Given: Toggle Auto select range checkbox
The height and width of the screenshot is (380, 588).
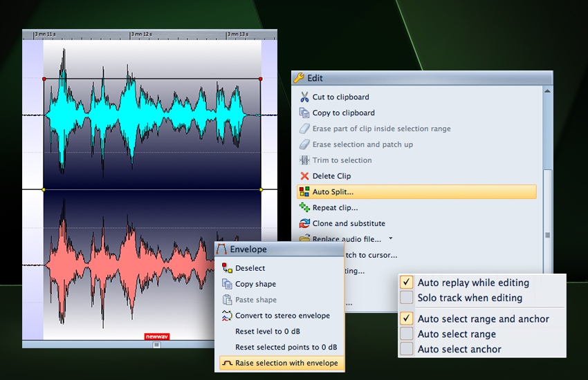Looking at the screenshot, I should pyautogui.click(x=407, y=334).
